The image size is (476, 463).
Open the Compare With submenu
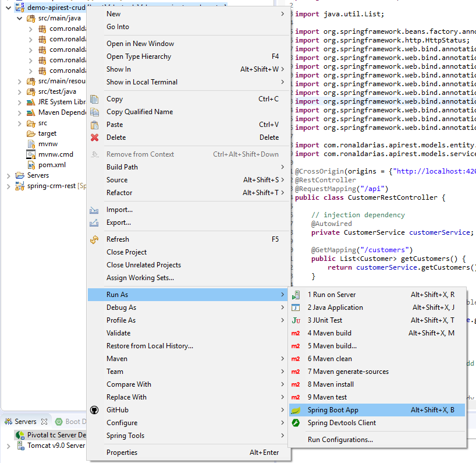pos(189,384)
